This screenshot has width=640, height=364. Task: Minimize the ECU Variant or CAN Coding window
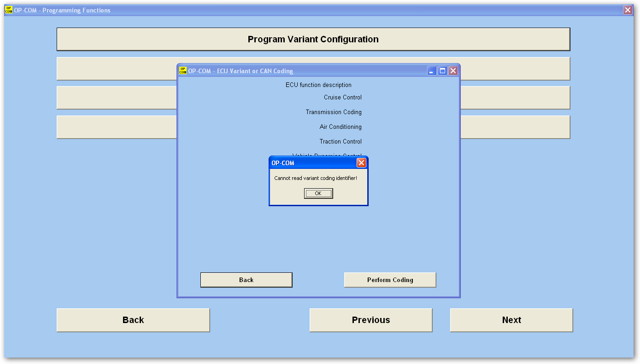point(432,71)
